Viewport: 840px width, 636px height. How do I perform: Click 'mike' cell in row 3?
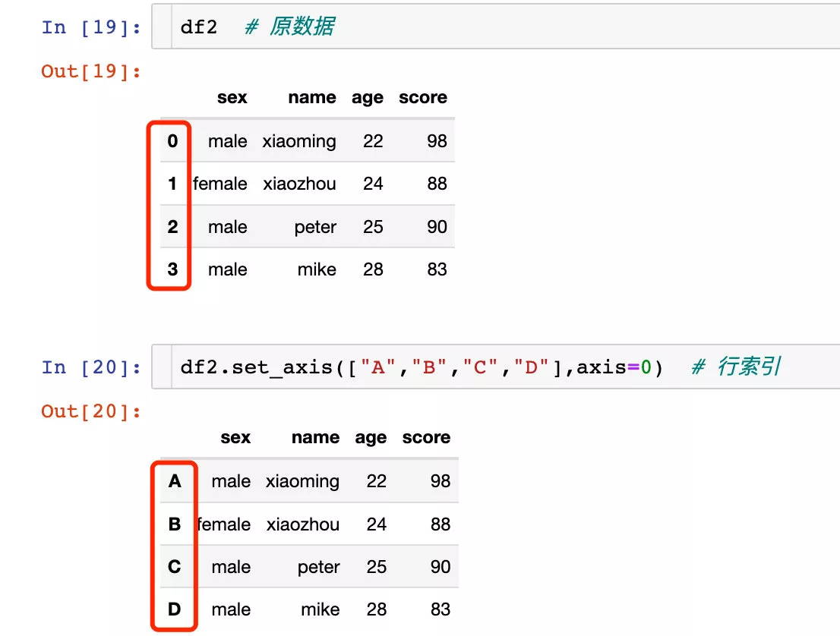click(x=317, y=269)
